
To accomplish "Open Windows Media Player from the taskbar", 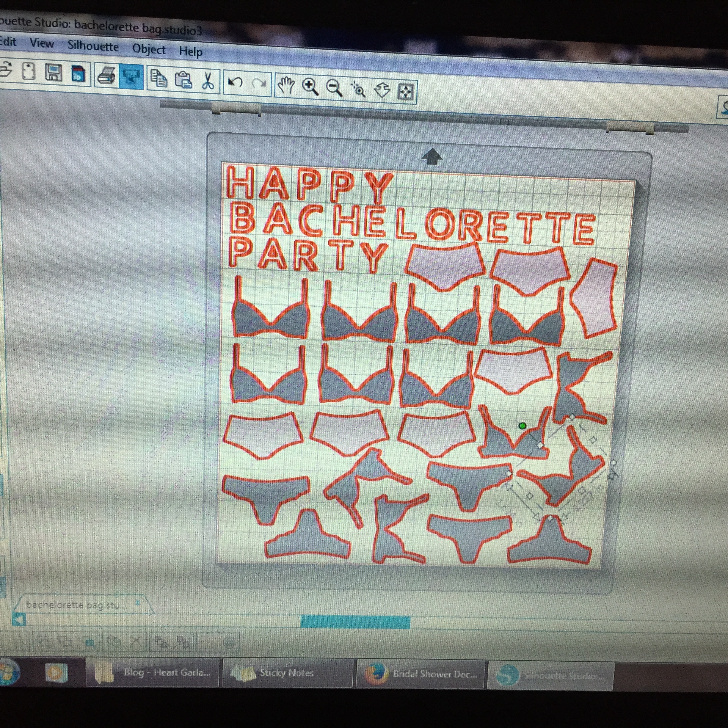I will click(57, 673).
